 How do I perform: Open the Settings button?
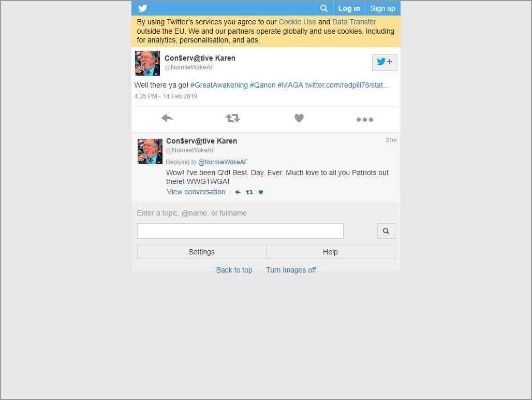point(201,252)
